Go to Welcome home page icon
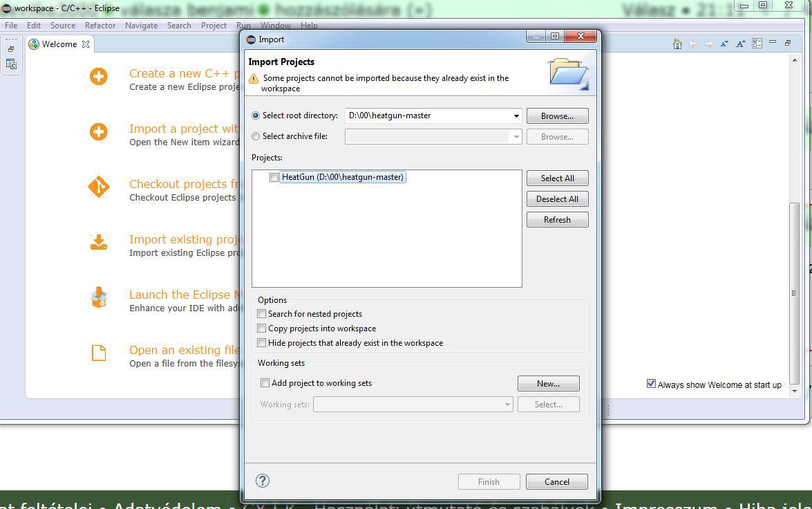The height and width of the screenshot is (509, 812). (x=677, y=44)
